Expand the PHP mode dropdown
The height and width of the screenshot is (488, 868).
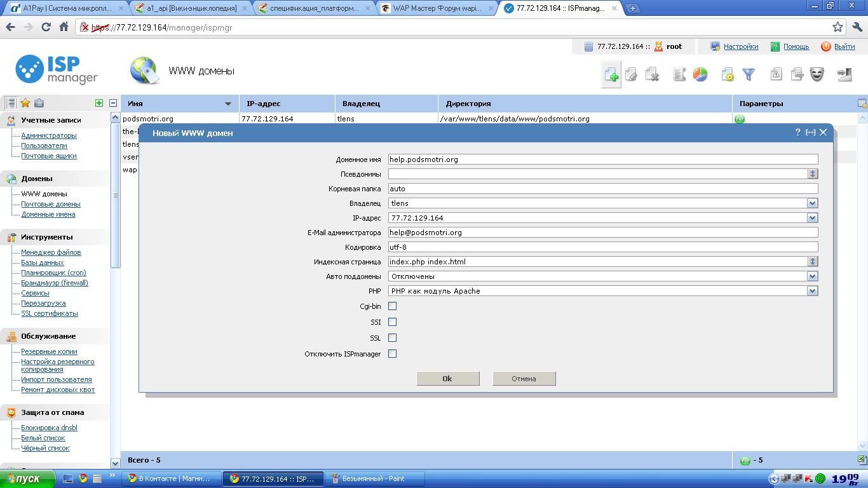[811, 291]
